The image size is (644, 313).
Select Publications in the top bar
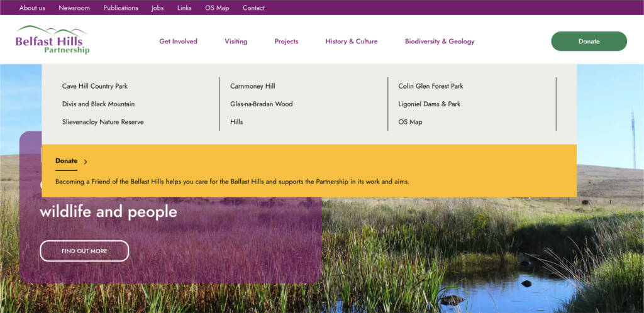(x=121, y=8)
